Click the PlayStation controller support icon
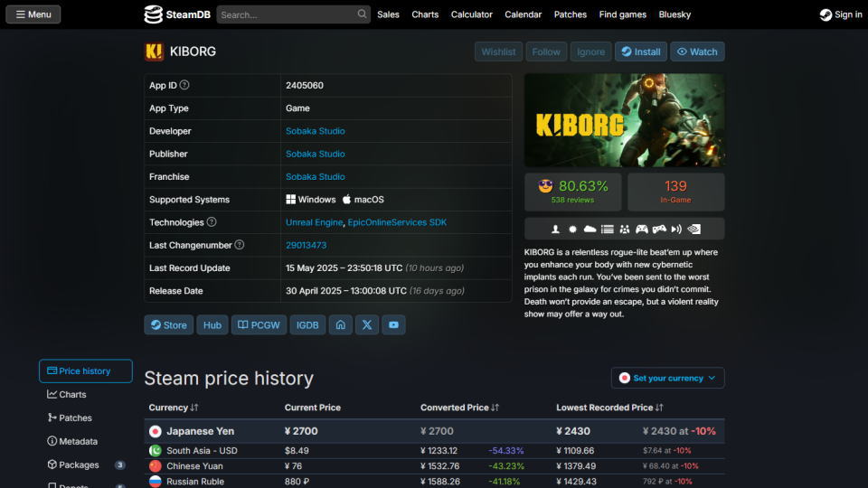 coord(659,229)
